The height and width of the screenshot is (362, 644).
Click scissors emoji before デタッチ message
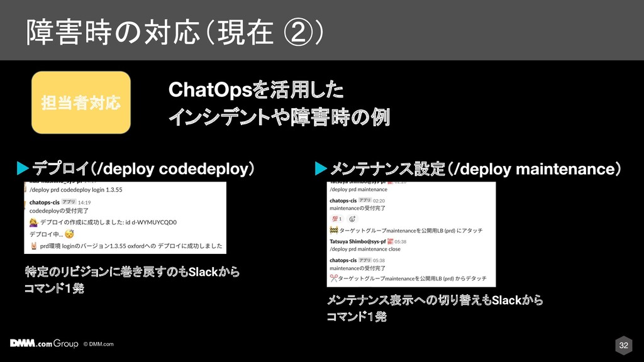pyautogui.click(x=333, y=278)
